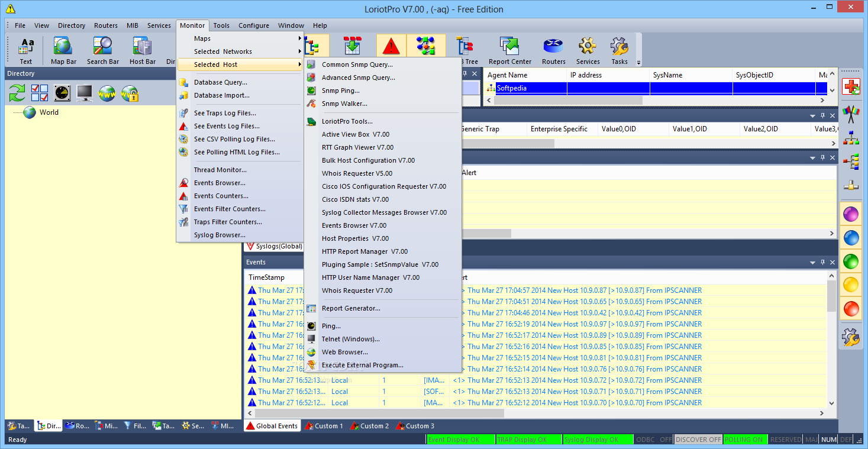The width and height of the screenshot is (868, 449).
Task: Open the Events panel dropdown arrow
Action: coord(812,262)
